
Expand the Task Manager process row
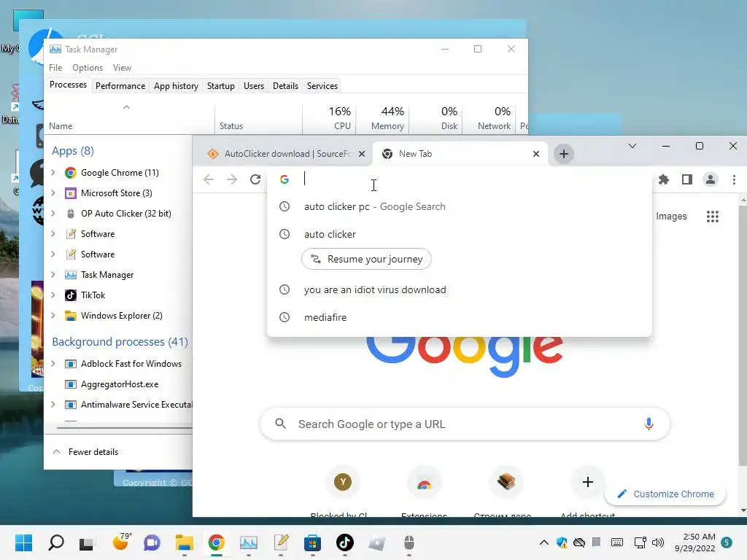(53, 275)
